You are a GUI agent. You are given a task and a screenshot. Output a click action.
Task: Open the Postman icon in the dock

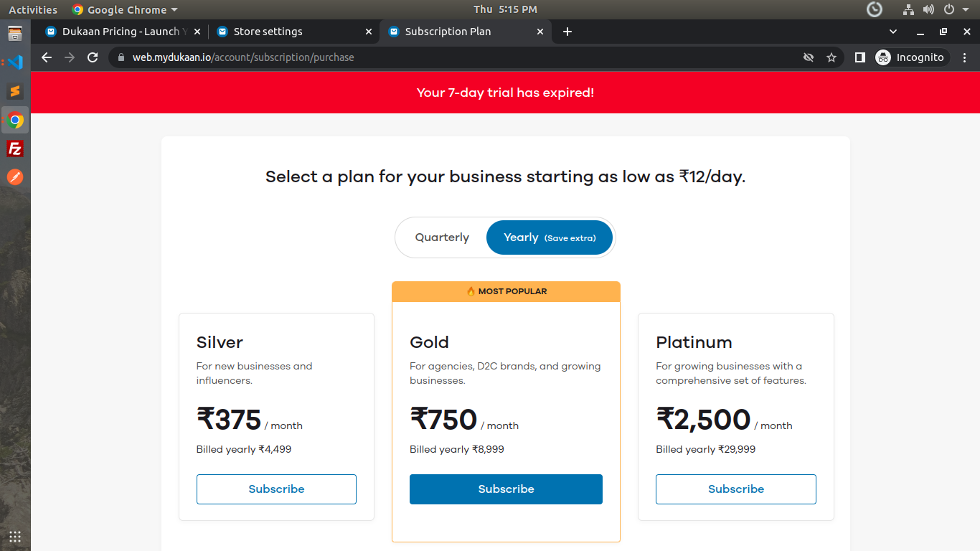15,177
